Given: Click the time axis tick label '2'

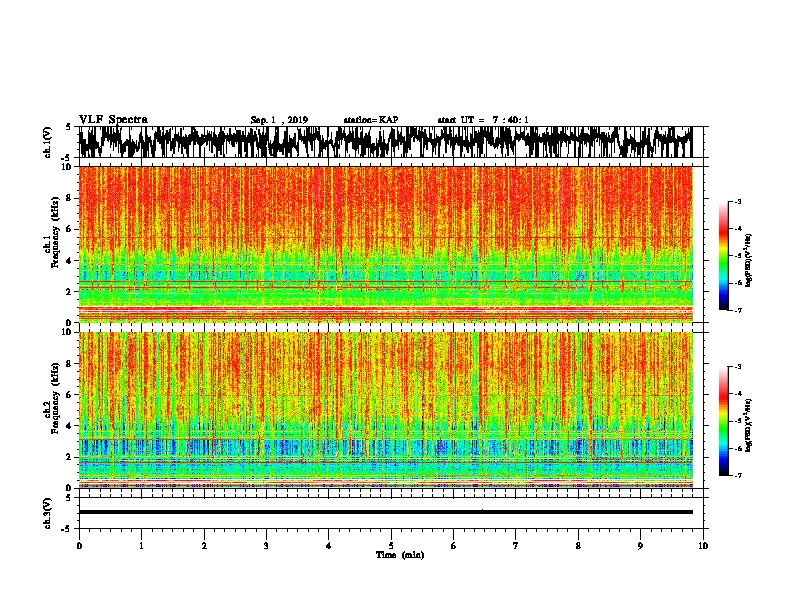Looking at the screenshot, I should pos(204,546).
